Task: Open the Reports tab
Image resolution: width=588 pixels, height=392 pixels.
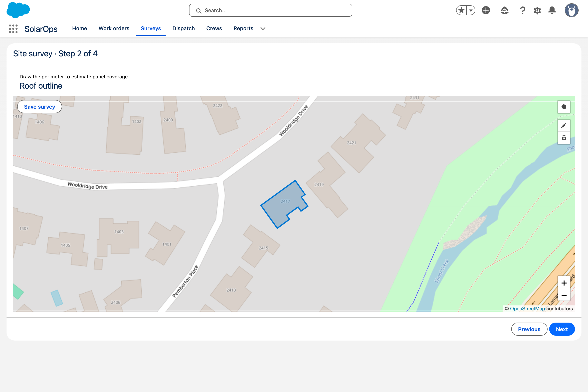Action: click(243, 29)
